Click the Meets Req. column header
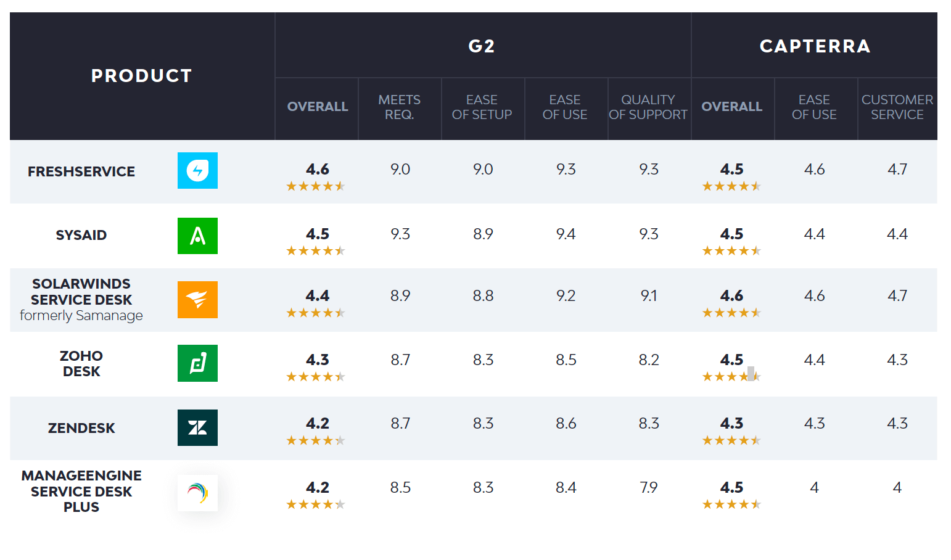951x560 pixels. coord(400,107)
